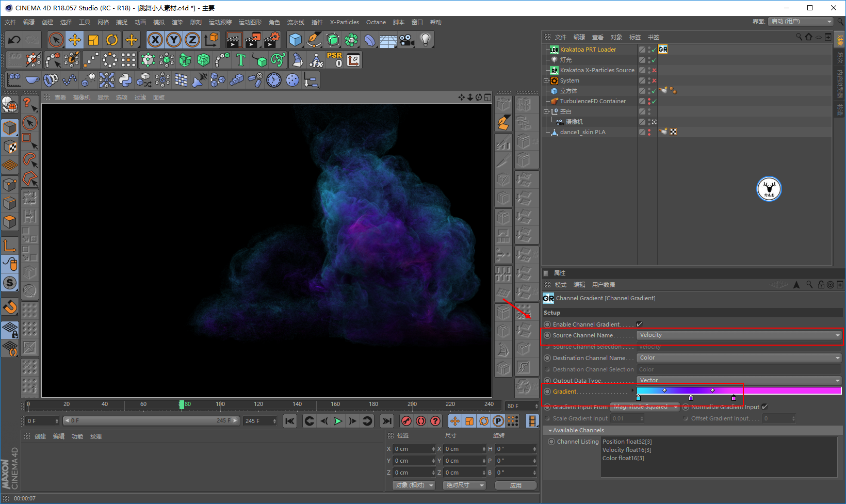846x504 pixels.
Task: Click the magnet Snap icon in left palette
Action: (x=10, y=307)
